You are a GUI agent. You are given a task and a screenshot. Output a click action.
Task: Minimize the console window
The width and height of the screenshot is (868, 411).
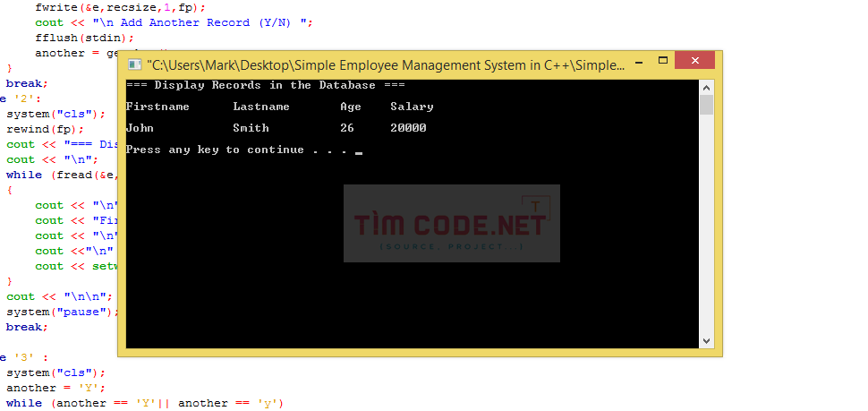(x=639, y=63)
